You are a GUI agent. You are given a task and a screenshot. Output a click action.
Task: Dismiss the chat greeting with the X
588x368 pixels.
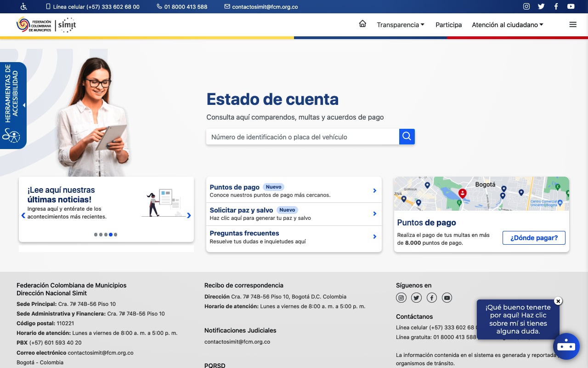[x=558, y=301]
